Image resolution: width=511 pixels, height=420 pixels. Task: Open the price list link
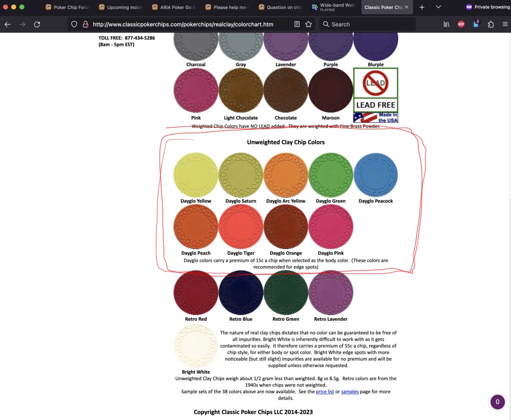[324, 392]
